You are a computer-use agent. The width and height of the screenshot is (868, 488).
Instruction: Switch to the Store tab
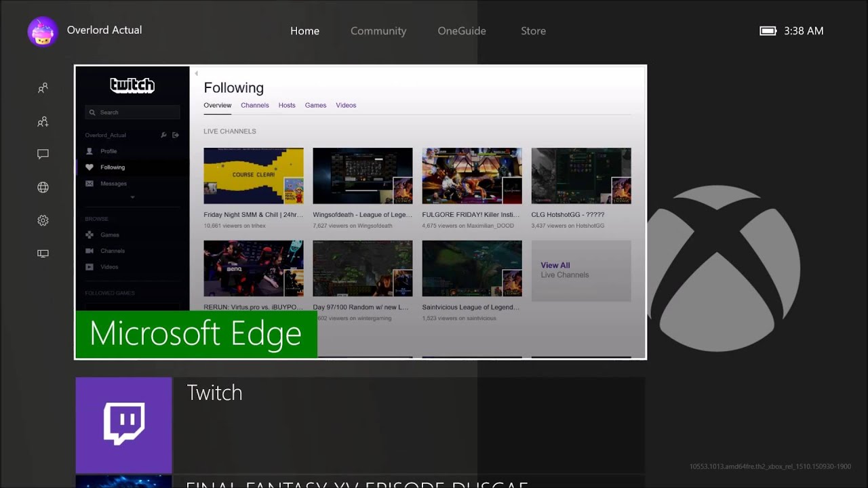click(x=533, y=31)
